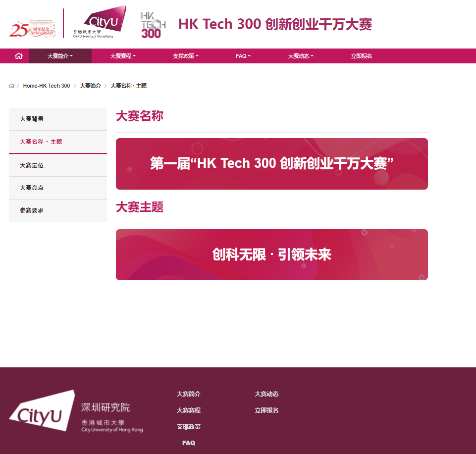Open Home-HK Tech 300 breadcrumb link
The width and height of the screenshot is (476, 454).
click(47, 86)
